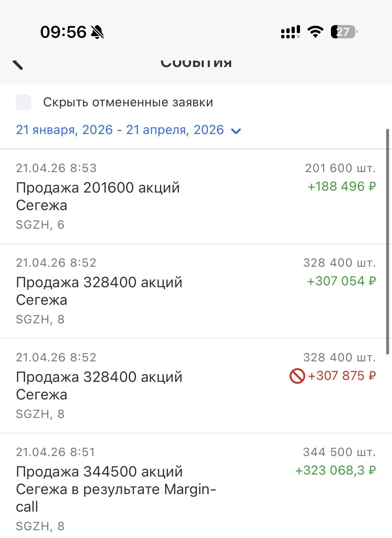Enable the hide cancelled orders checkbox
The image size is (392, 538).
[x=23, y=102]
